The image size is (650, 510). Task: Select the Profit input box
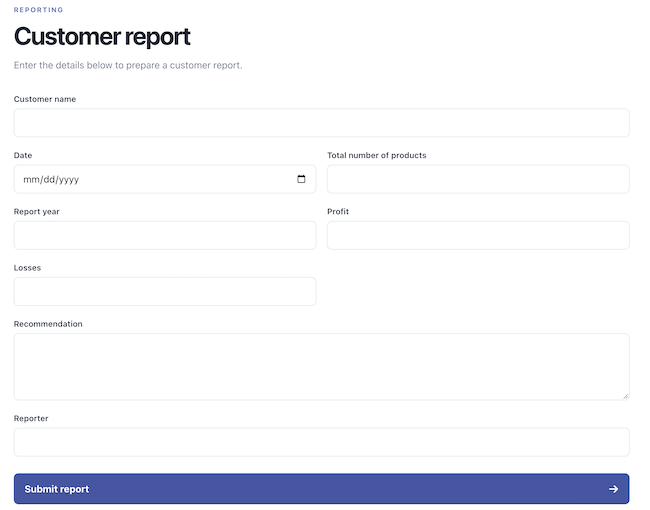478,236
